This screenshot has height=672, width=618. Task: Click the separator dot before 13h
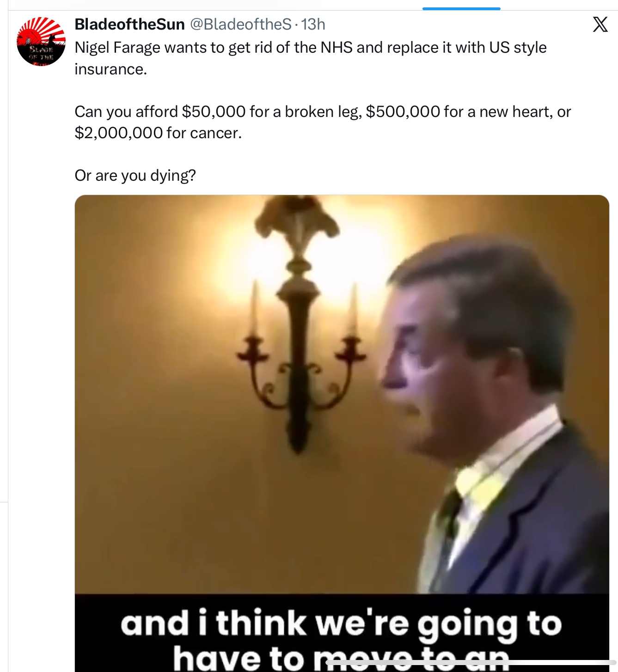click(x=297, y=25)
